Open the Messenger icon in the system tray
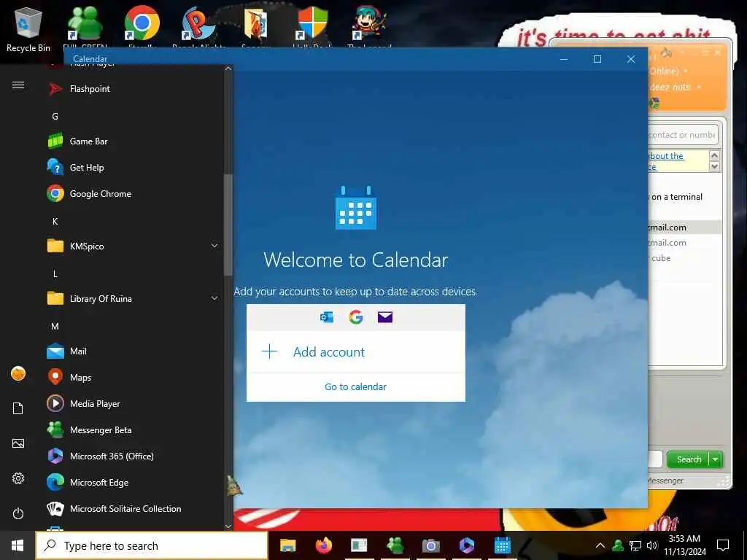 [x=618, y=545]
